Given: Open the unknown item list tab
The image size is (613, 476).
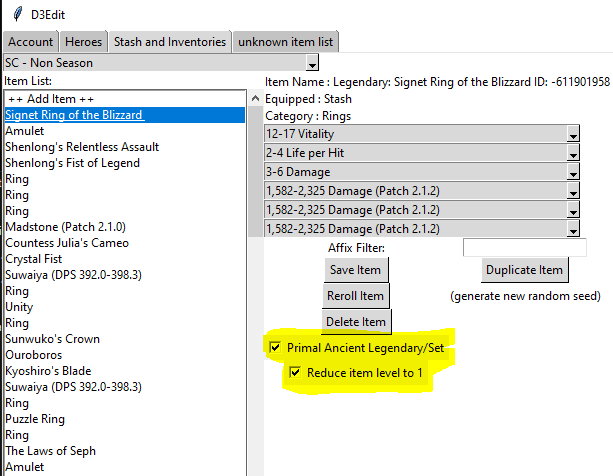Looking at the screenshot, I should (x=285, y=42).
